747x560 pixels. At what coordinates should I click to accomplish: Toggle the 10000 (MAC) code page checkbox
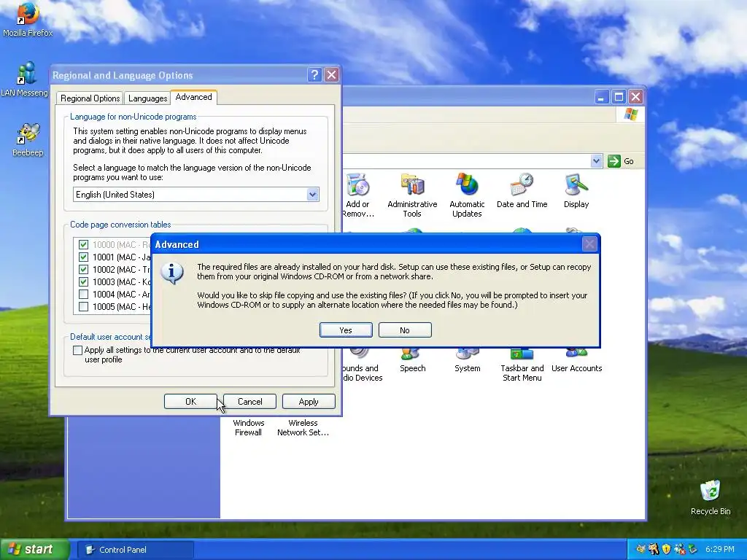click(x=83, y=245)
